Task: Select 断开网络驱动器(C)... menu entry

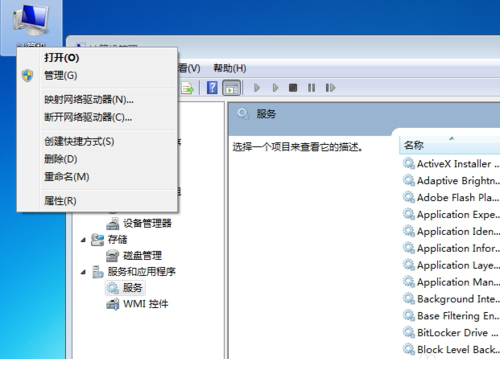Action: point(88,117)
